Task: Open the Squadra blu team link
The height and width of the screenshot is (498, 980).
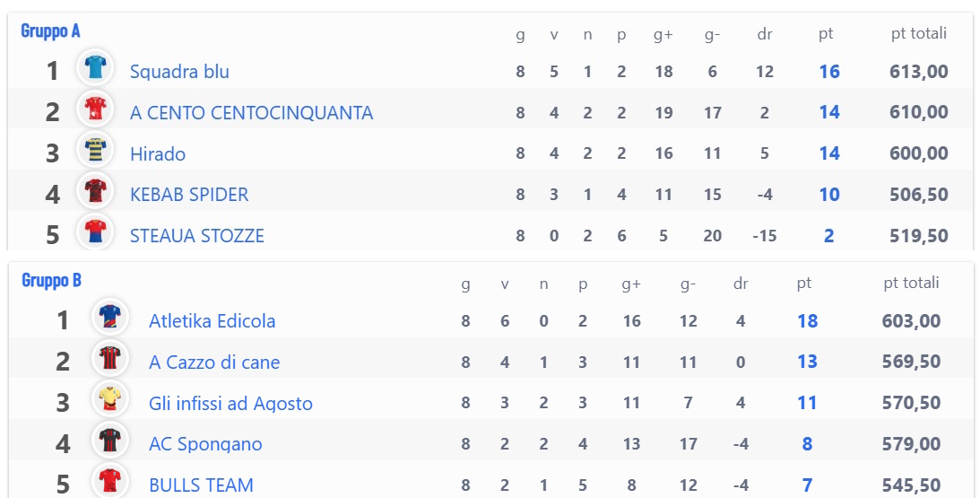Action: pos(179,71)
